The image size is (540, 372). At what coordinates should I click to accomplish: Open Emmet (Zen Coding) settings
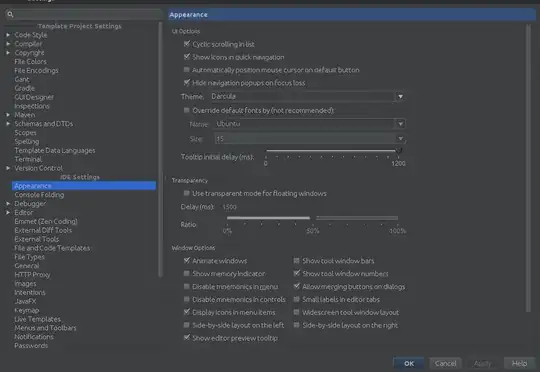46,221
